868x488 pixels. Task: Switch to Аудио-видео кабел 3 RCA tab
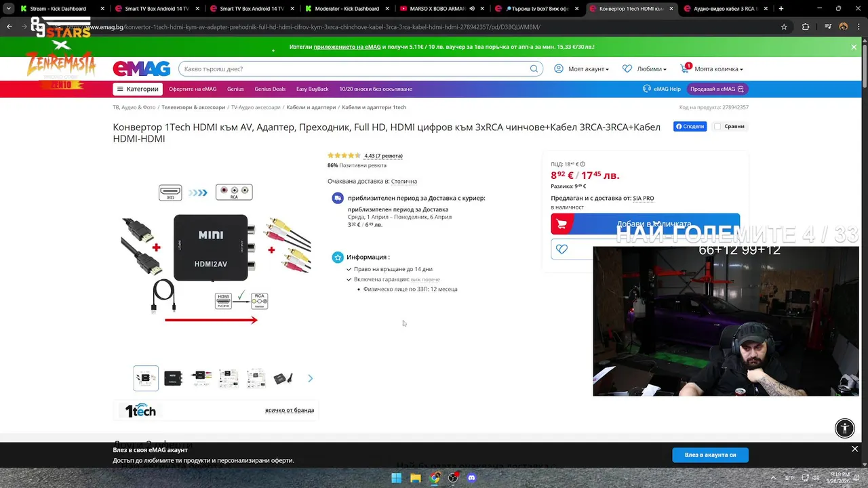tap(724, 9)
